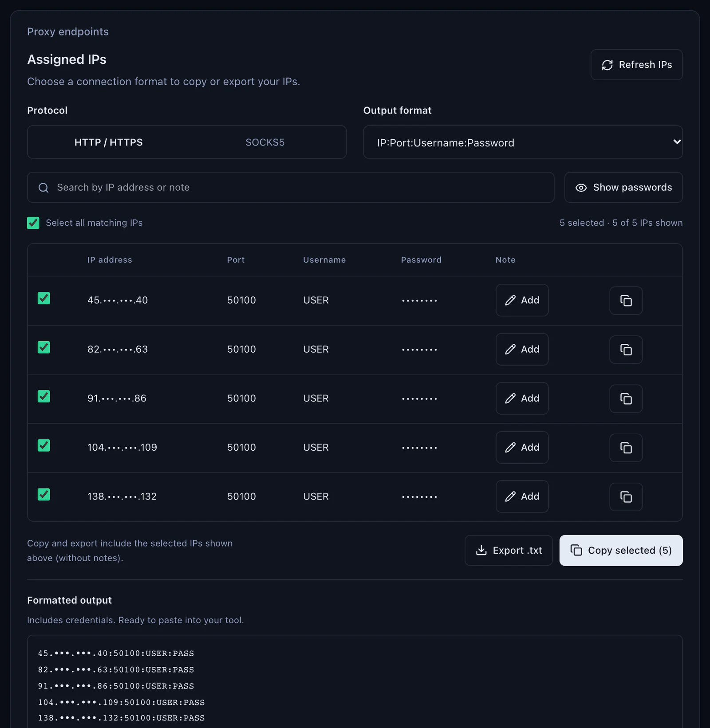The width and height of the screenshot is (710, 728).
Task: Copy the row for IP 82.•••.•••.63
Action: coord(626,350)
